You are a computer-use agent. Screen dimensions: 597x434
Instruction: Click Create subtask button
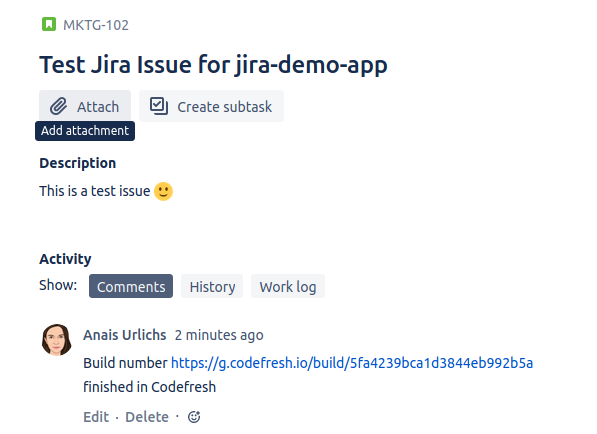pyautogui.click(x=211, y=106)
